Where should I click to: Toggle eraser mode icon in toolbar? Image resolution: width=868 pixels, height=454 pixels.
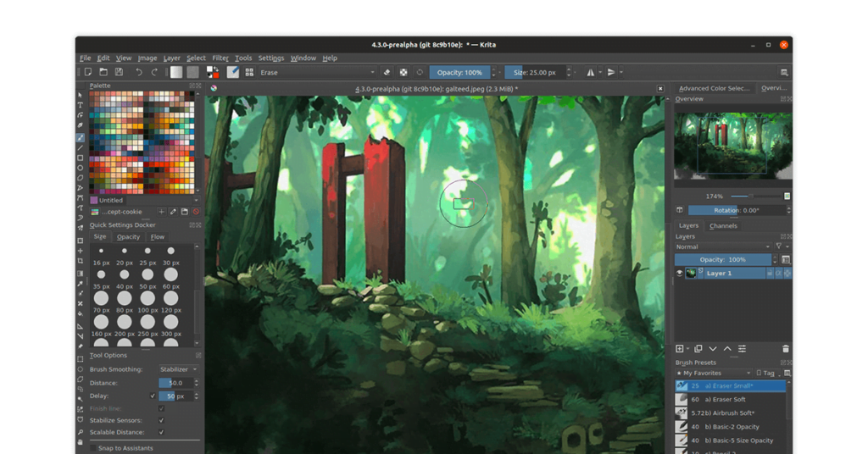[387, 73]
